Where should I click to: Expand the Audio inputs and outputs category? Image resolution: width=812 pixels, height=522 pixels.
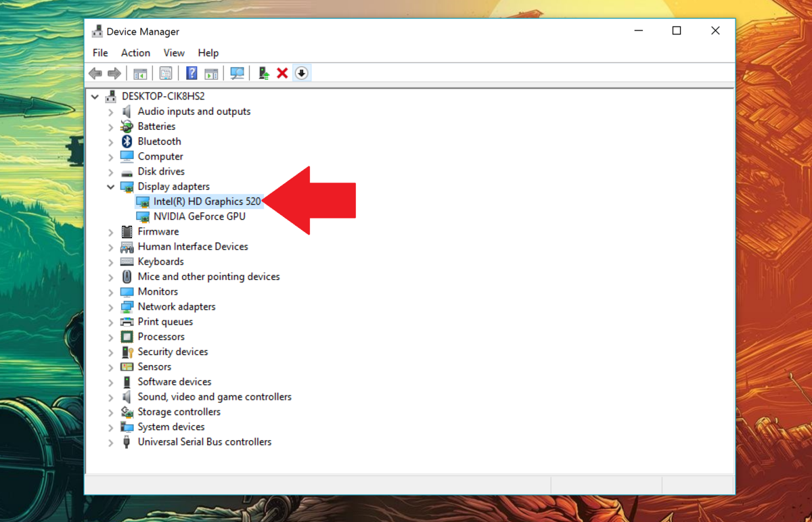[111, 112]
